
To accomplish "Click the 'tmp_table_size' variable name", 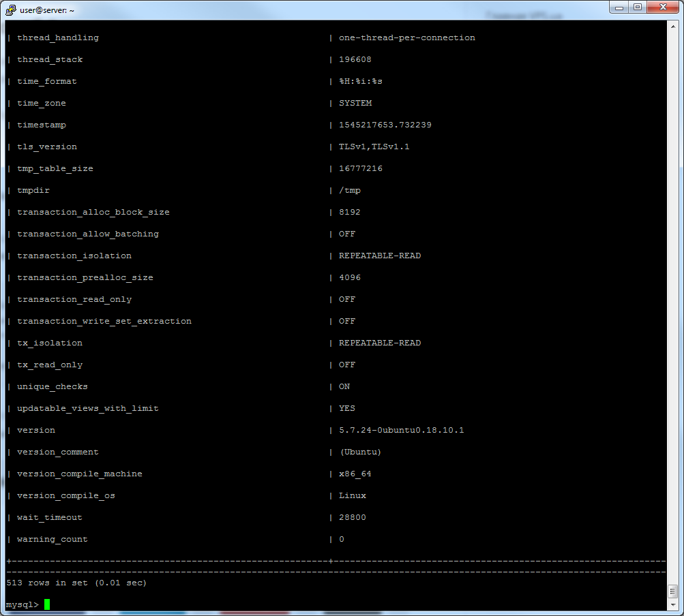I will [55, 169].
